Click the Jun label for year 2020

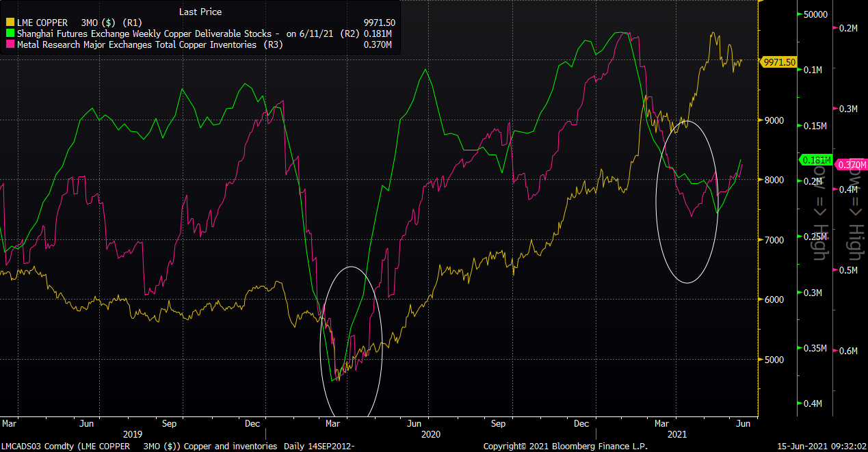(415, 424)
